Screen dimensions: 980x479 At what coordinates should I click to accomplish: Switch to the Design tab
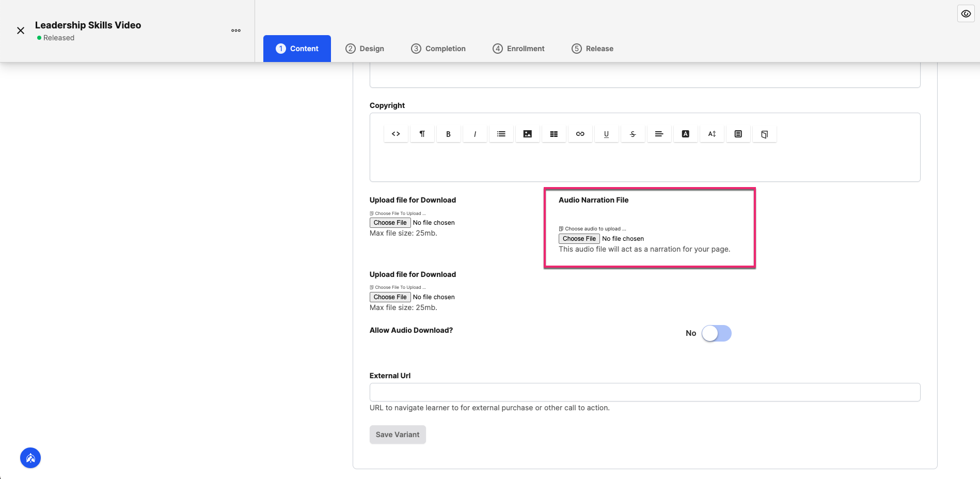[x=365, y=49]
